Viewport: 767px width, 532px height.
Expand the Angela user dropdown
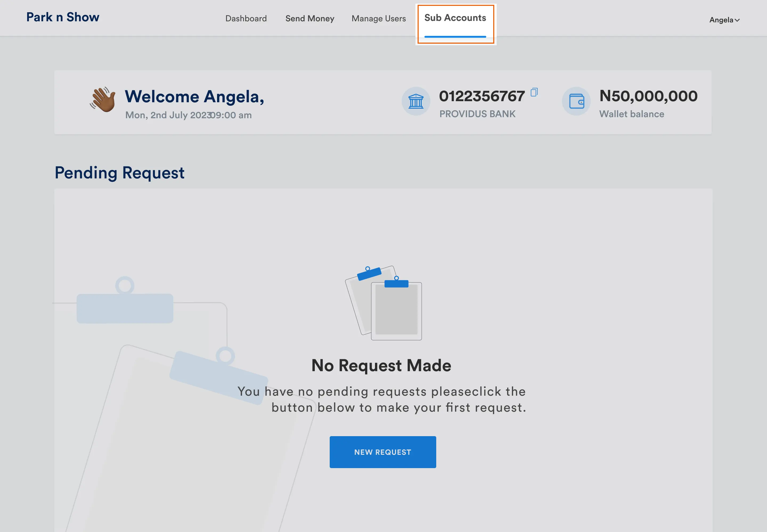coord(724,20)
